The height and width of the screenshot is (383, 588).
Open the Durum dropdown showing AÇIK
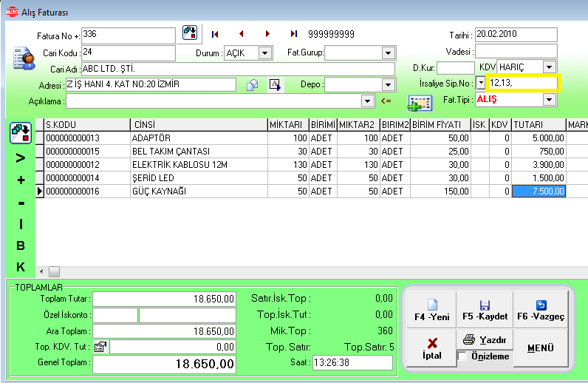point(265,53)
